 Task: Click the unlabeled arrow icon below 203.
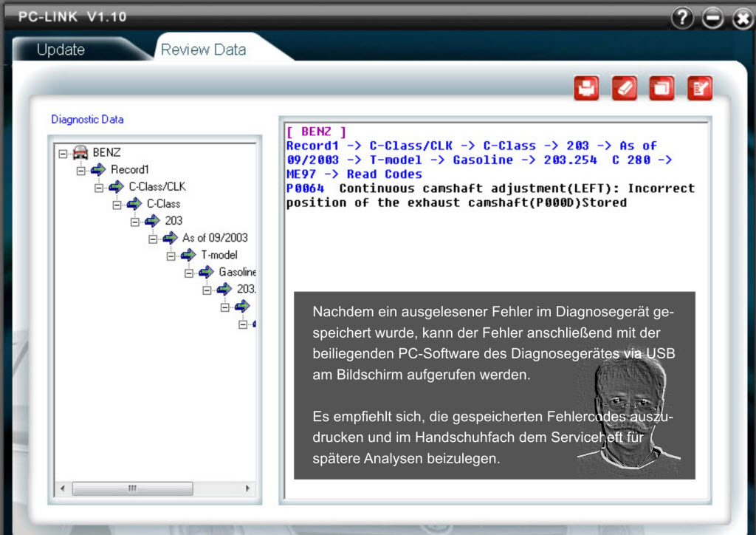point(242,306)
